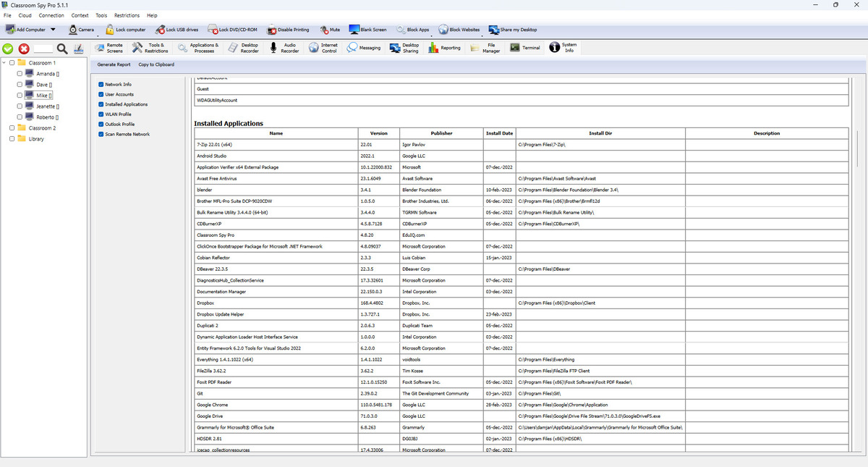
Task: Uncheck the WLAN Profile option
Action: (x=101, y=114)
